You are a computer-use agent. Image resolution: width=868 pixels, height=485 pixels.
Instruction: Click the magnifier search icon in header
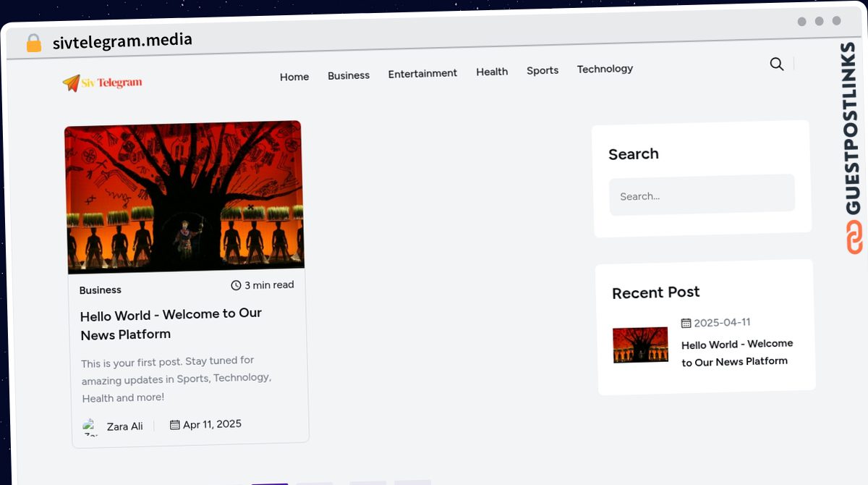[776, 64]
